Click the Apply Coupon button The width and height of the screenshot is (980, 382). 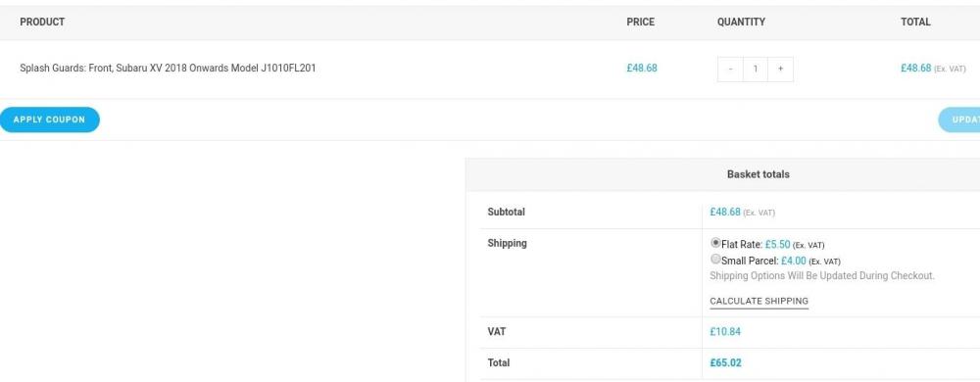pos(49,119)
